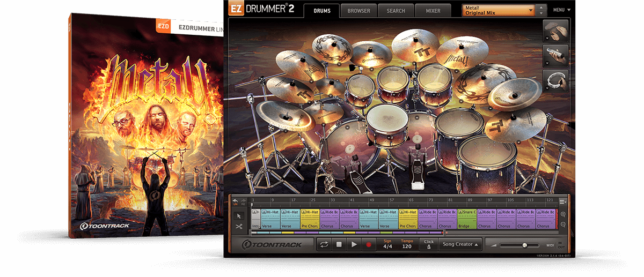This screenshot has width=644, height=277.
Task: Toggle the loop playback button
Action: click(x=324, y=244)
